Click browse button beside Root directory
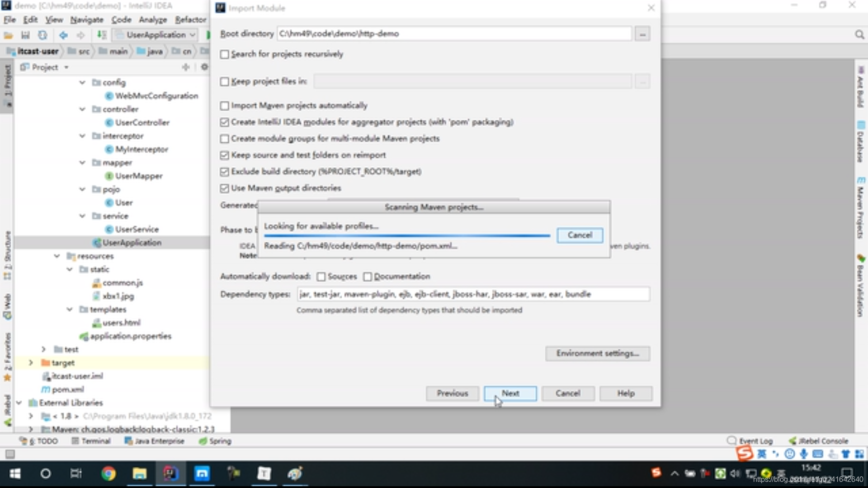868x488 pixels. (642, 34)
